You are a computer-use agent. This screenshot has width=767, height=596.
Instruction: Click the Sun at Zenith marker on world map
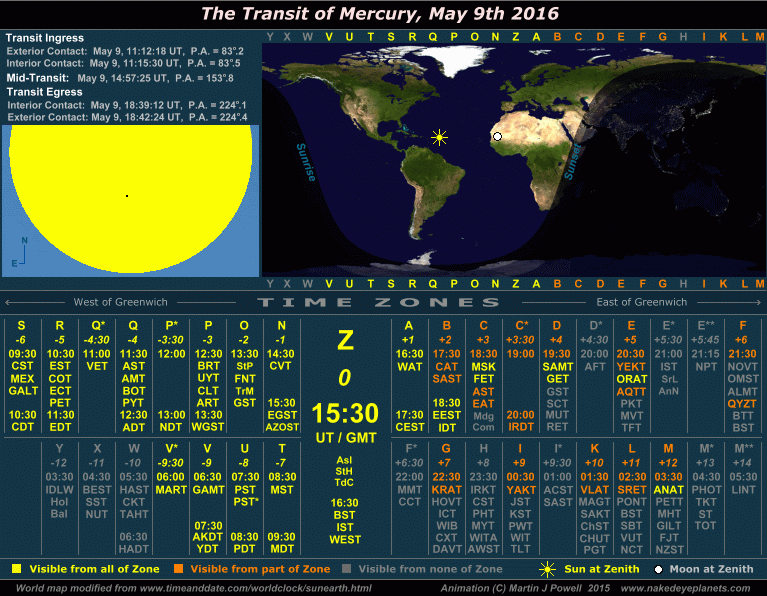point(438,137)
